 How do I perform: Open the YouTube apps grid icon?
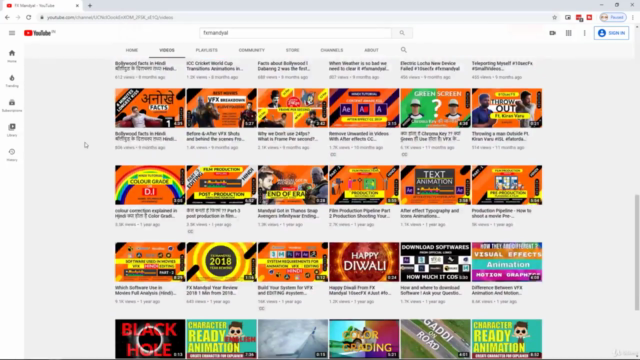pos(568,33)
